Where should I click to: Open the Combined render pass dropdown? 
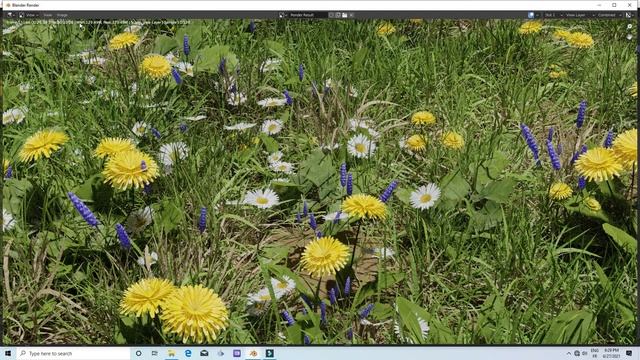pyautogui.click(x=609, y=15)
